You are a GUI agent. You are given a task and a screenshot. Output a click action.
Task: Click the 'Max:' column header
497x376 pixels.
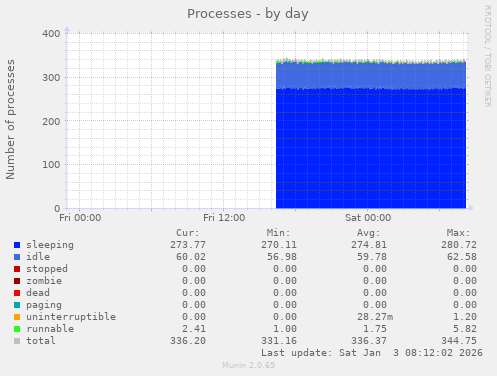click(x=459, y=233)
